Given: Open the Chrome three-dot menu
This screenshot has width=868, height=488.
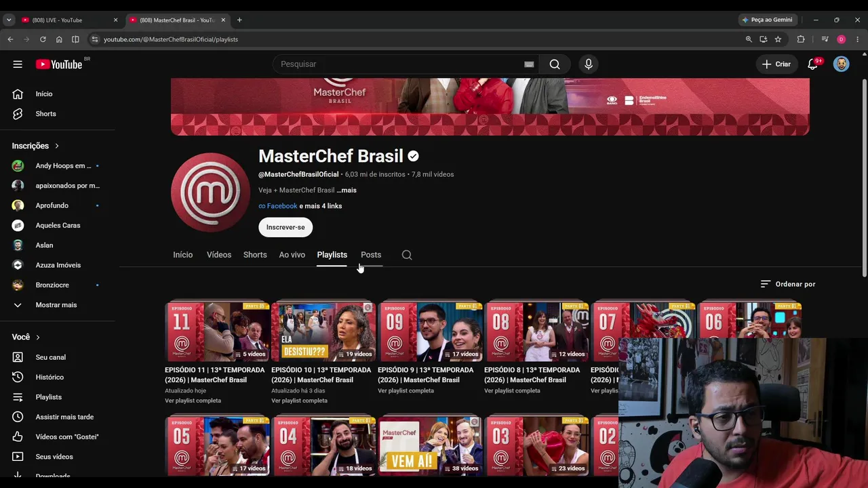Looking at the screenshot, I should point(857,39).
